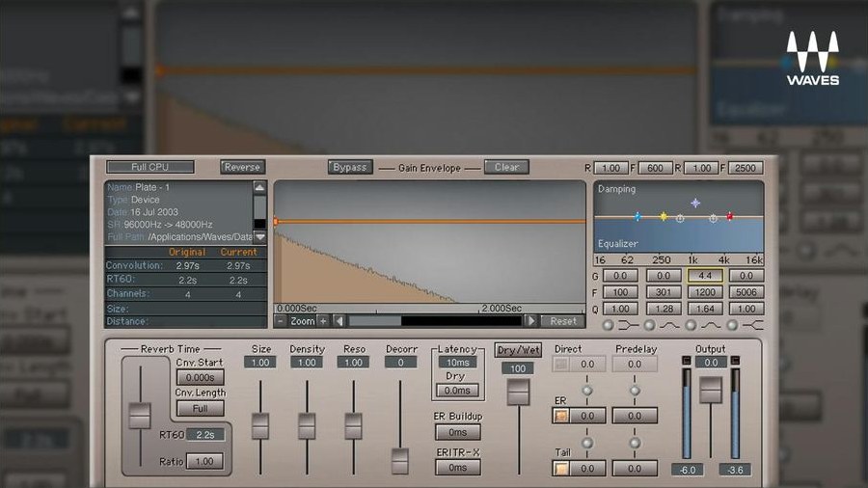The image size is (868, 488).
Task: Toggle the Direct-ER gain link knob
Action: [x=587, y=391]
